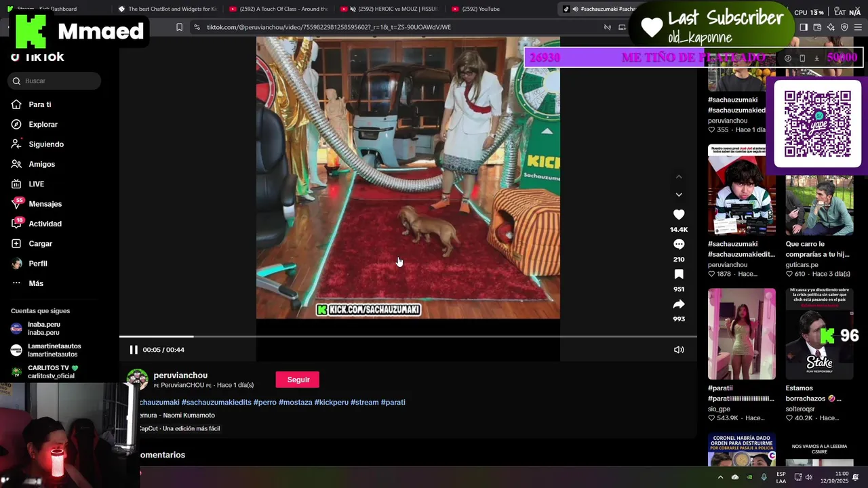Pause the TikTok video
868x488 pixels.
tap(134, 350)
